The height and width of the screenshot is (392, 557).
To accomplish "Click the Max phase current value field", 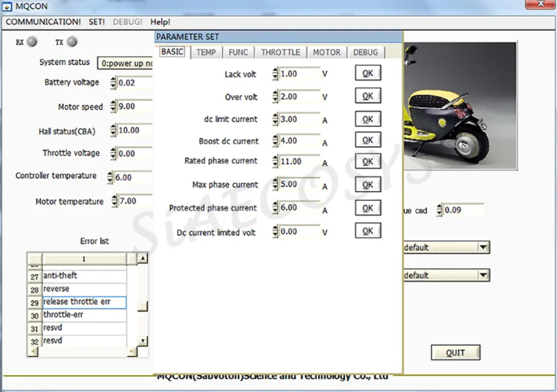I will [x=300, y=185].
